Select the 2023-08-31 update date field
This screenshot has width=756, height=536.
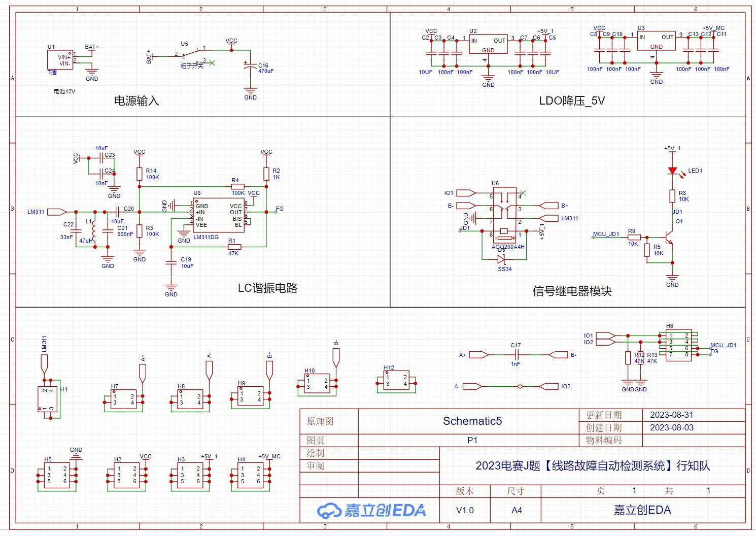[x=671, y=415]
